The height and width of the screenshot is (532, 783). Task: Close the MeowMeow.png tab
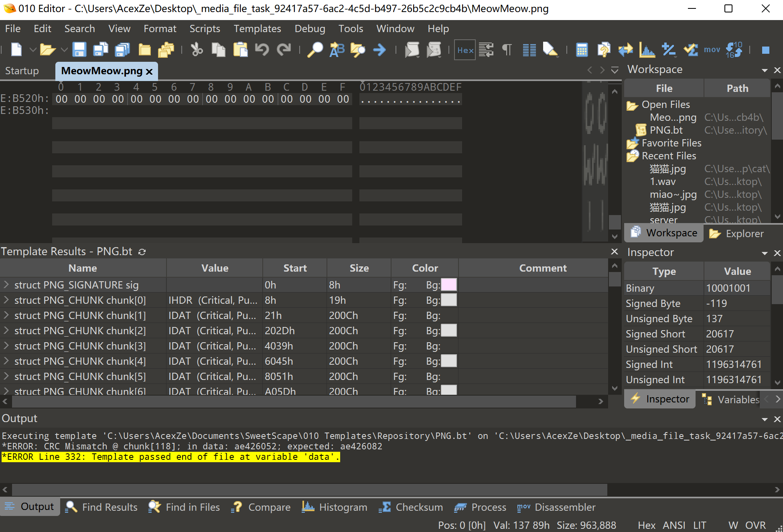tap(149, 71)
